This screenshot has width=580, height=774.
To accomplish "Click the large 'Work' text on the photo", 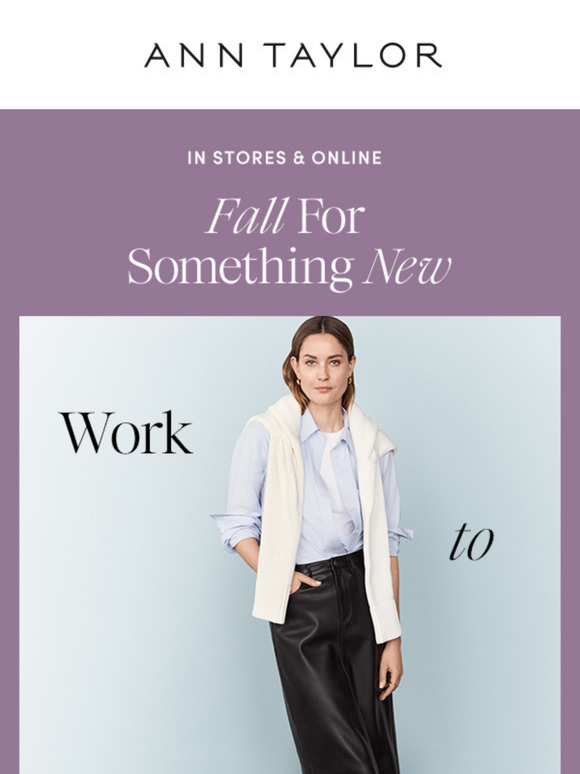I will click(x=126, y=432).
